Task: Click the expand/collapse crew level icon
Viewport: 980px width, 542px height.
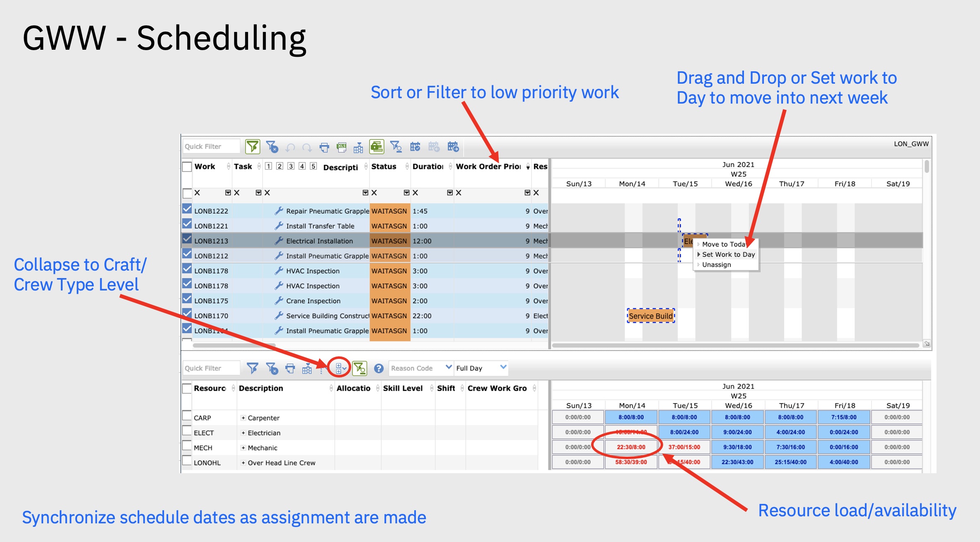Action: (340, 368)
